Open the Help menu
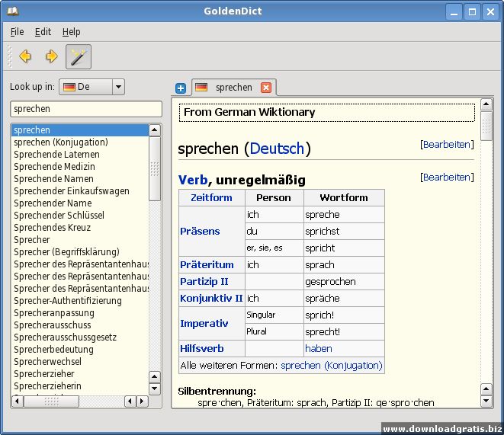The height and width of the screenshot is (435, 504). click(71, 32)
